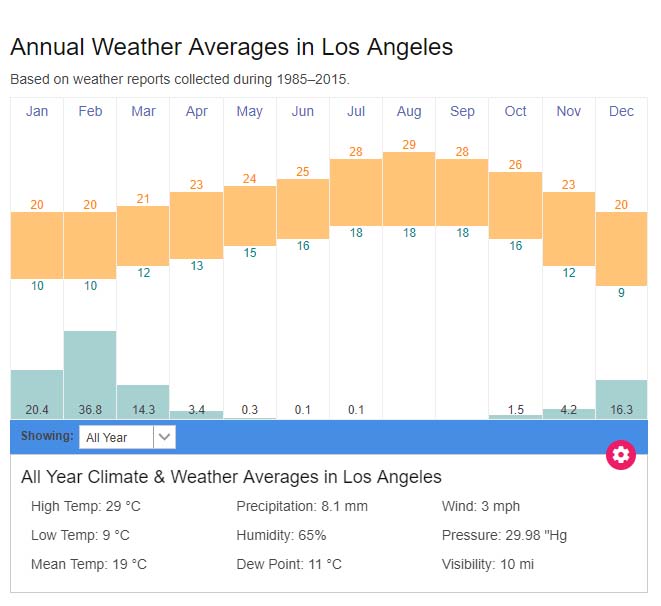Select the Oct month label

(x=516, y=111)
